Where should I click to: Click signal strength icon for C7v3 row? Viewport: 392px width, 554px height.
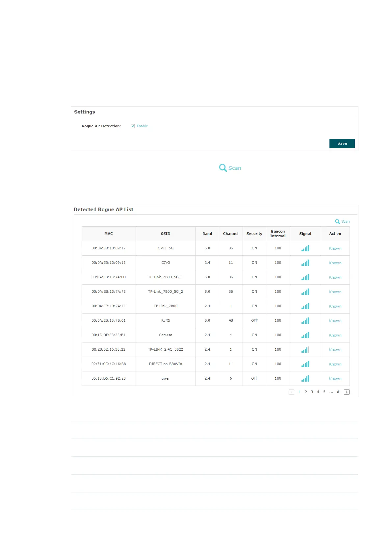[305, 263]
